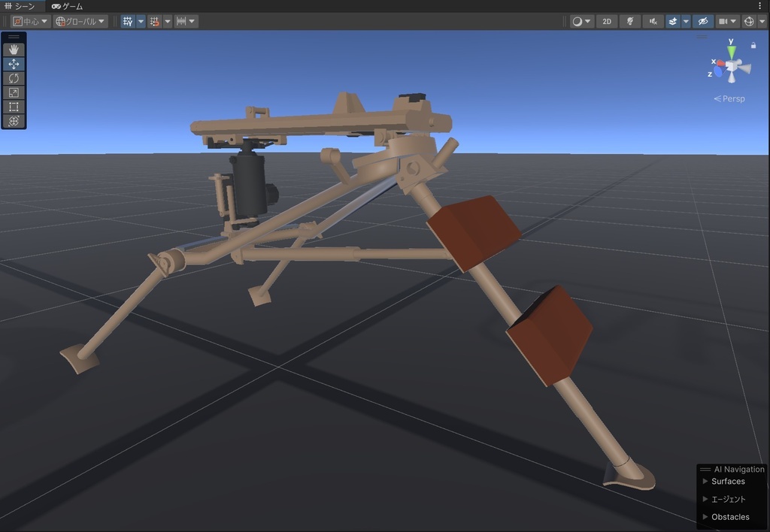Screen dimensions: 770x532
Task: Click the Persp projection label
Action: 729,98
